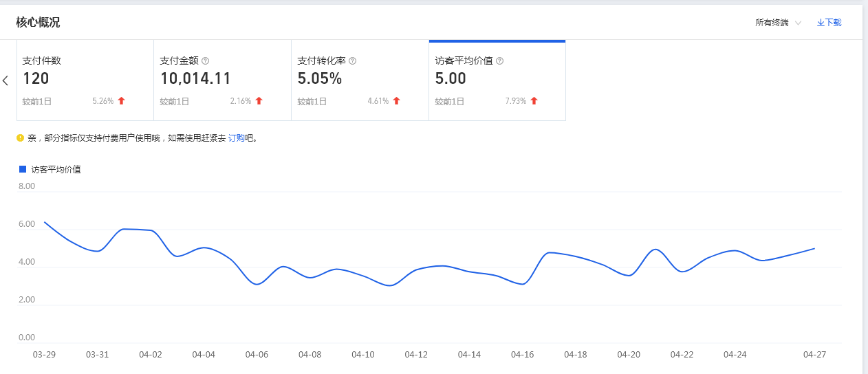Viewport: 868px width, 374px height.
Task: Click the line chart's end point at 04-27
Action: click(814, 249)
